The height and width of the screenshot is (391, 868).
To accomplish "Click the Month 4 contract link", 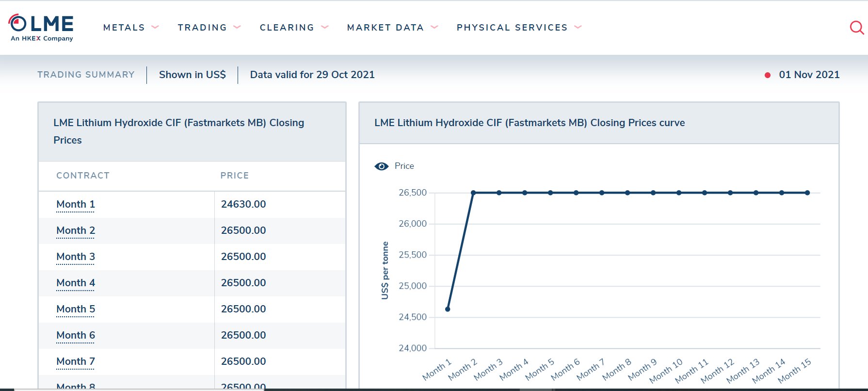I will pos(76,283).
